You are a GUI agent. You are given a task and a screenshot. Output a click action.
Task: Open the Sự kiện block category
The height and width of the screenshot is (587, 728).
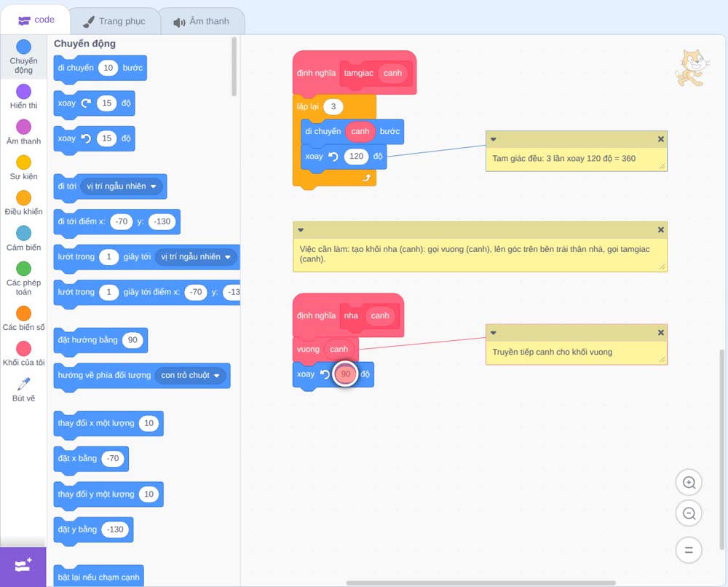click(24, 168)
